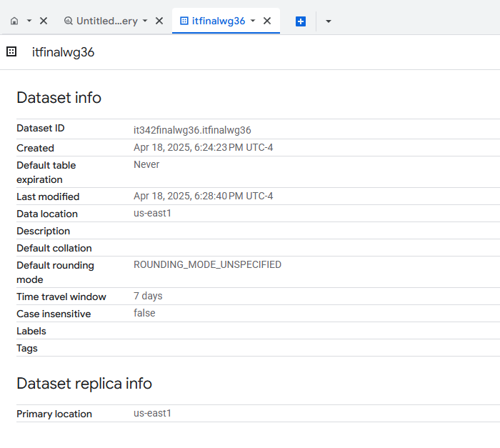Close the home tab
The height and width of the screenshot is (448, 500).
(x=44, y=21)
